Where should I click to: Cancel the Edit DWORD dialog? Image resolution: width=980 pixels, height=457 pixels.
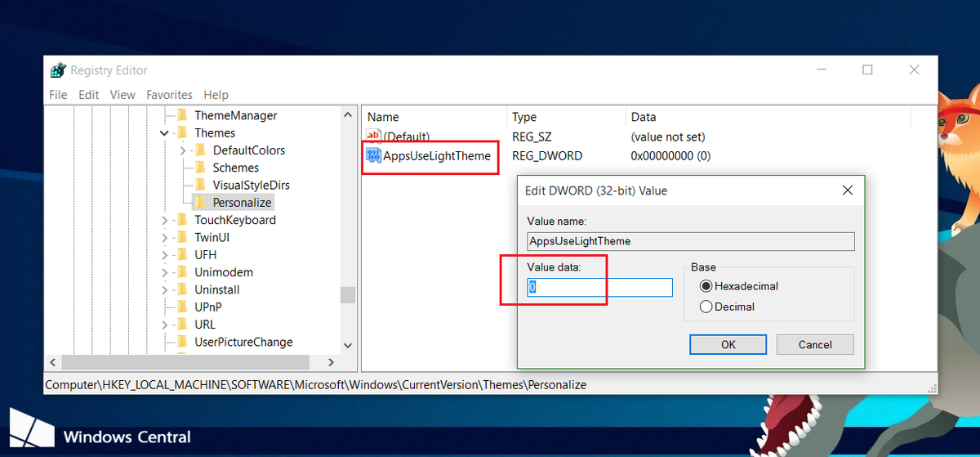815,344
